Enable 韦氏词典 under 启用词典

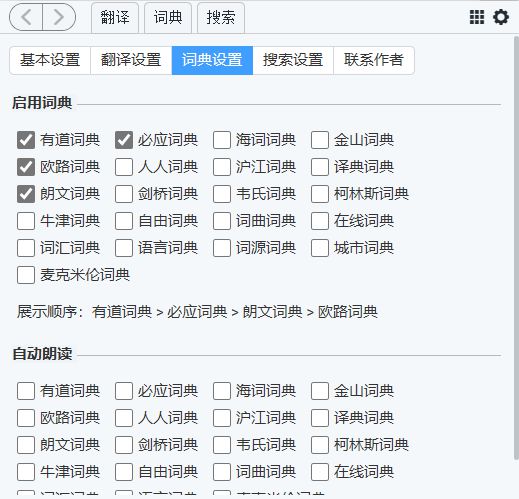[222, 194]
